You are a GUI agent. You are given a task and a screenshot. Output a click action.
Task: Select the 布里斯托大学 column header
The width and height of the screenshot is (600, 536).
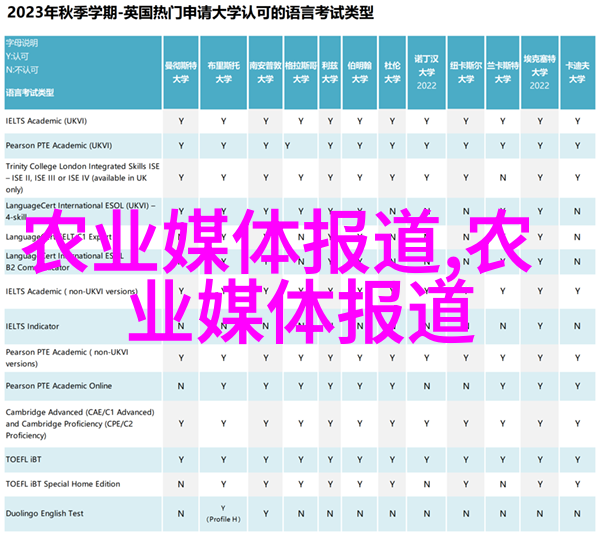coord(223,72)
